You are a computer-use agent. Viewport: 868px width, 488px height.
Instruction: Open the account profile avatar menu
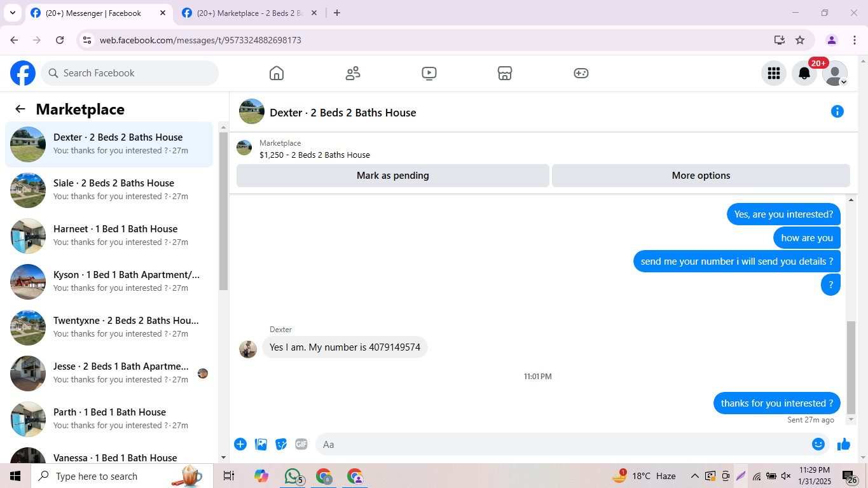coord(835,73)
